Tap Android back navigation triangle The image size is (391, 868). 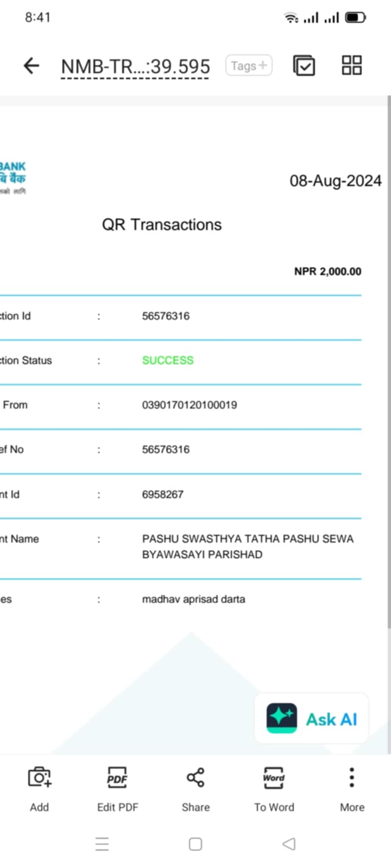(x=289, y=844)
